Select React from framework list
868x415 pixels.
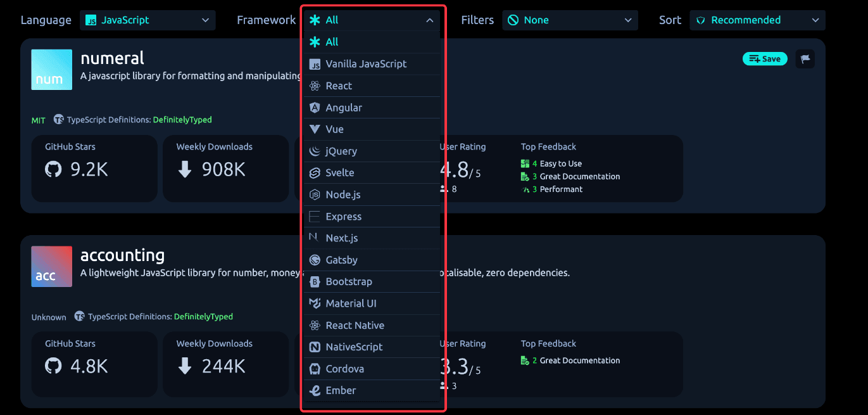(372, 86)
